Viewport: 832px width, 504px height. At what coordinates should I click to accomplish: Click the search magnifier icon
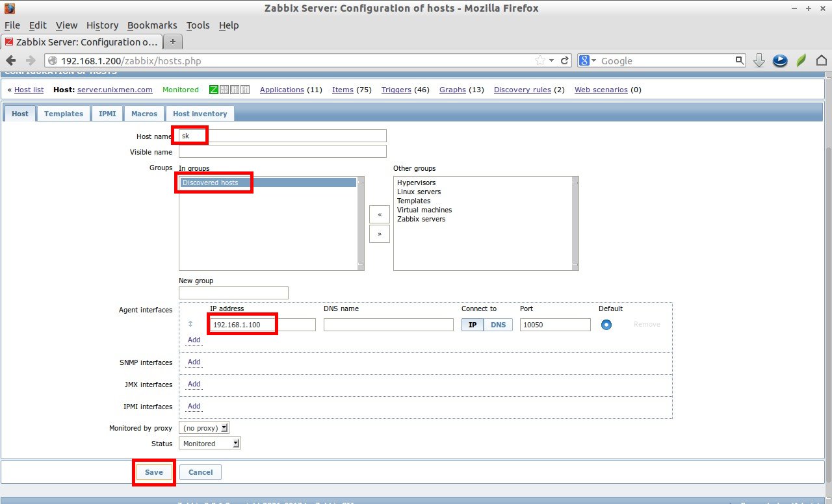(740, 60)
